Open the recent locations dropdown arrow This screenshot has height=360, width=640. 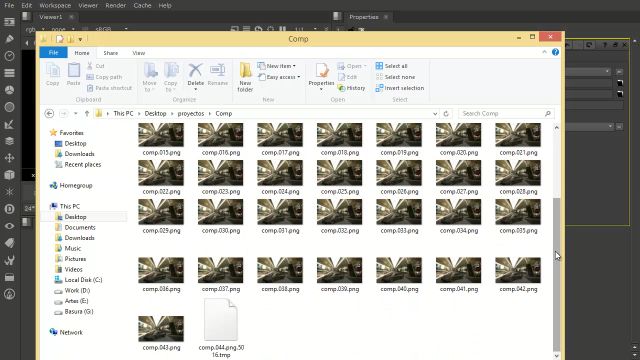tap(76, 113)
